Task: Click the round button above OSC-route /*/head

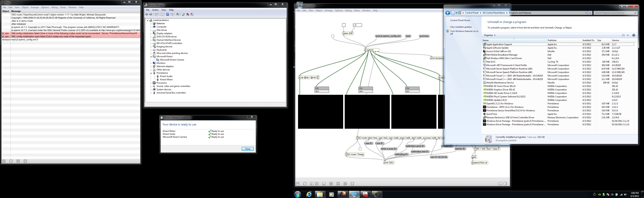Action: click(x=360, y=149)
